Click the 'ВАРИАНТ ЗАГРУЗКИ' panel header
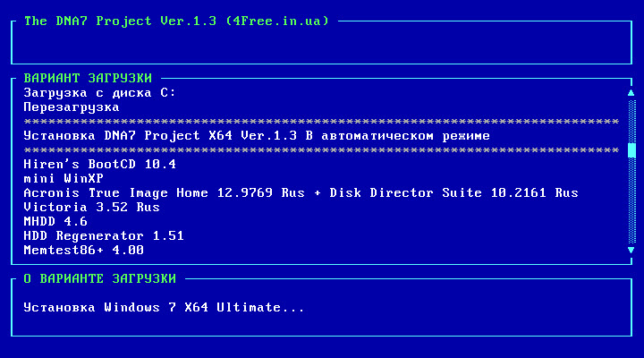644x358 pixels. point(88,78)
